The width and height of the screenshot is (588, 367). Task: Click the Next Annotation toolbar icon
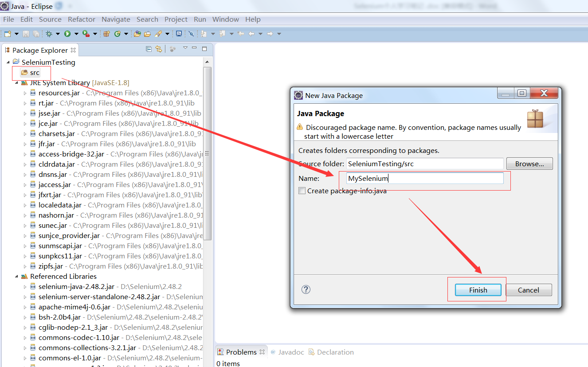204,34
